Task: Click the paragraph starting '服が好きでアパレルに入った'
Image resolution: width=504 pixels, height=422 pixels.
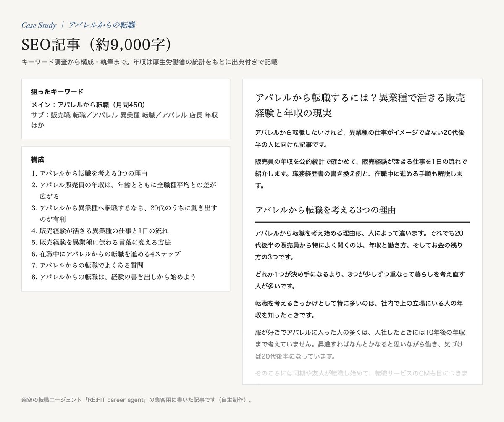Action: 360,344
